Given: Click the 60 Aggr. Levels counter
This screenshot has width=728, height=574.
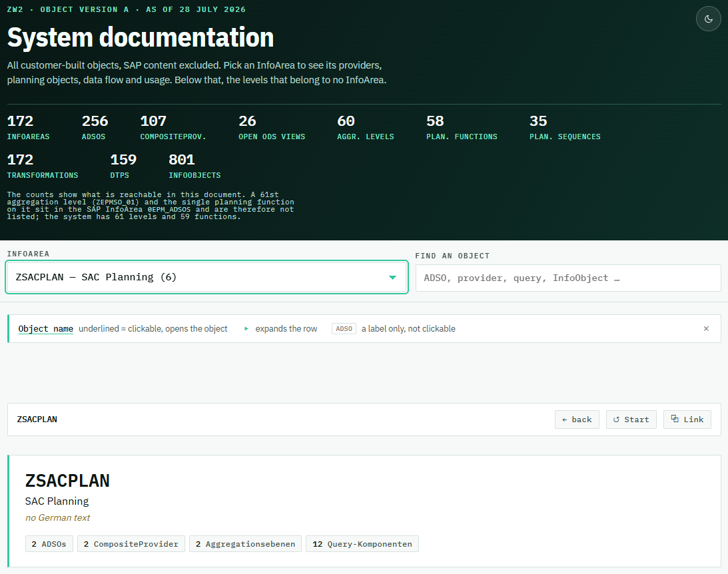Looking at the screenshot, I should [366, 128].
